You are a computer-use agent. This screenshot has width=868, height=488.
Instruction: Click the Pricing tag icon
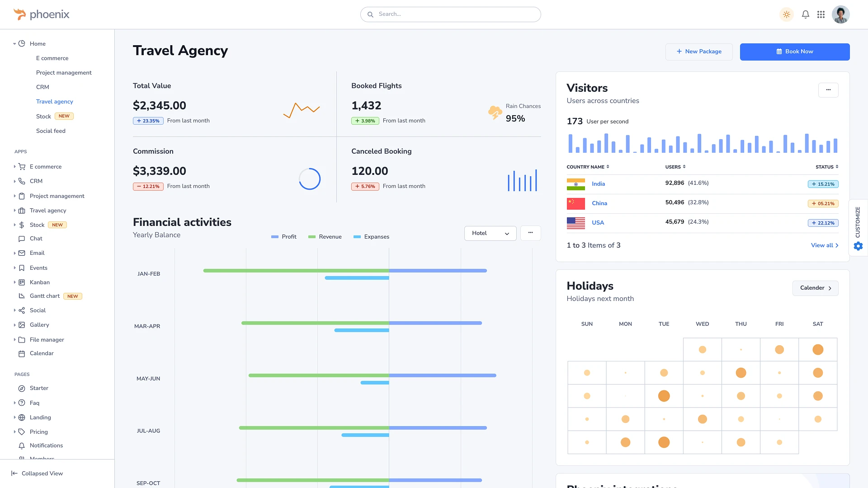(x=22, y=432)
